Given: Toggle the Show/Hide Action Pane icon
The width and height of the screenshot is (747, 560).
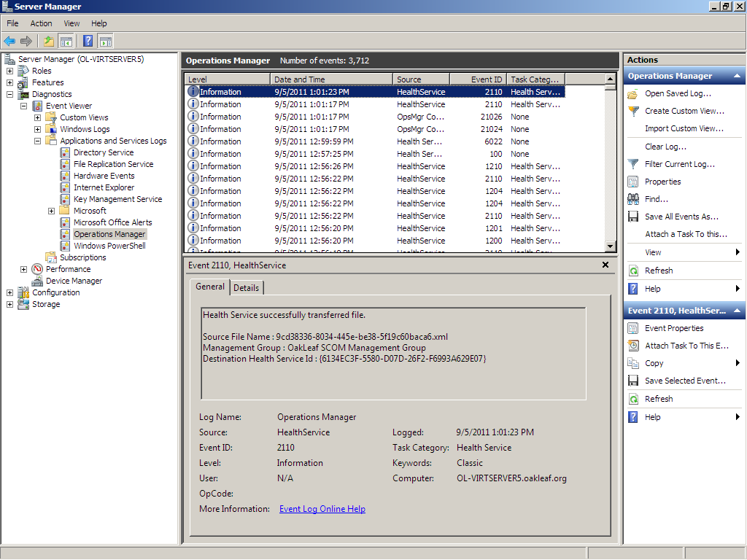Looking at the screenshot, I should click(105, 42).
